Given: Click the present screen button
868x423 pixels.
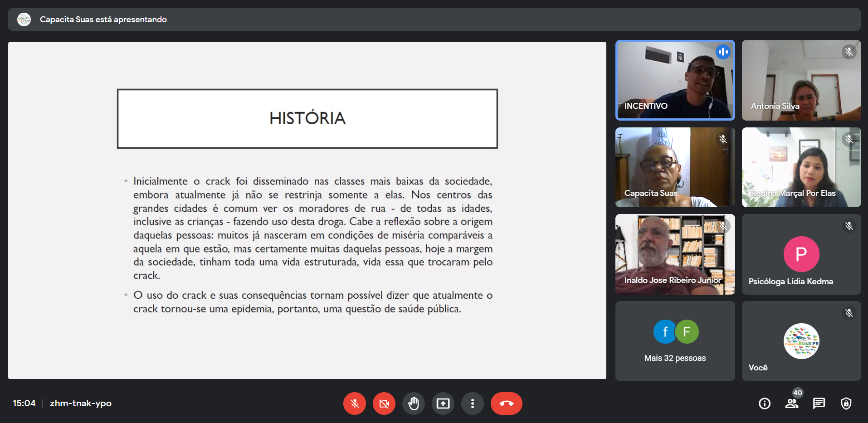Looking at the screenshot, I should [x=443, y=403].
